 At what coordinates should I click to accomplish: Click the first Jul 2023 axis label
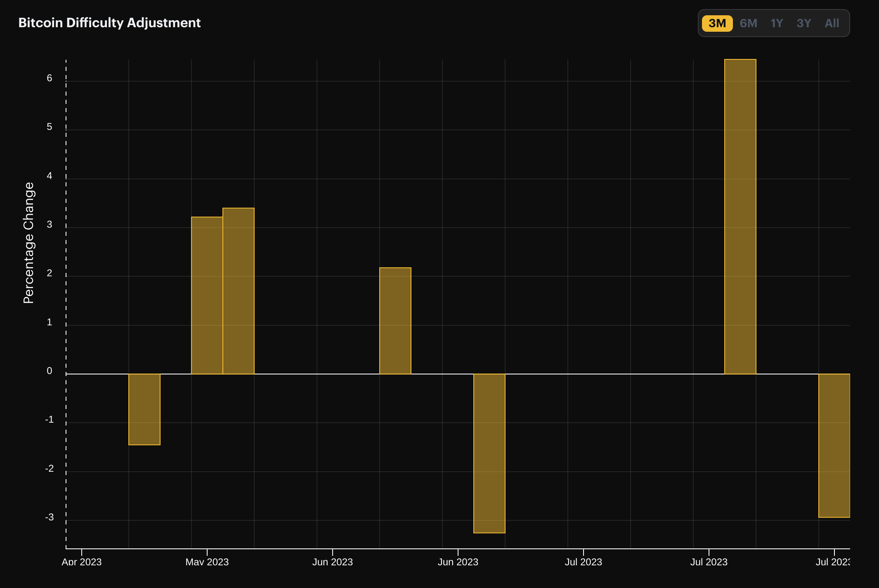click(x=583, y=562)
